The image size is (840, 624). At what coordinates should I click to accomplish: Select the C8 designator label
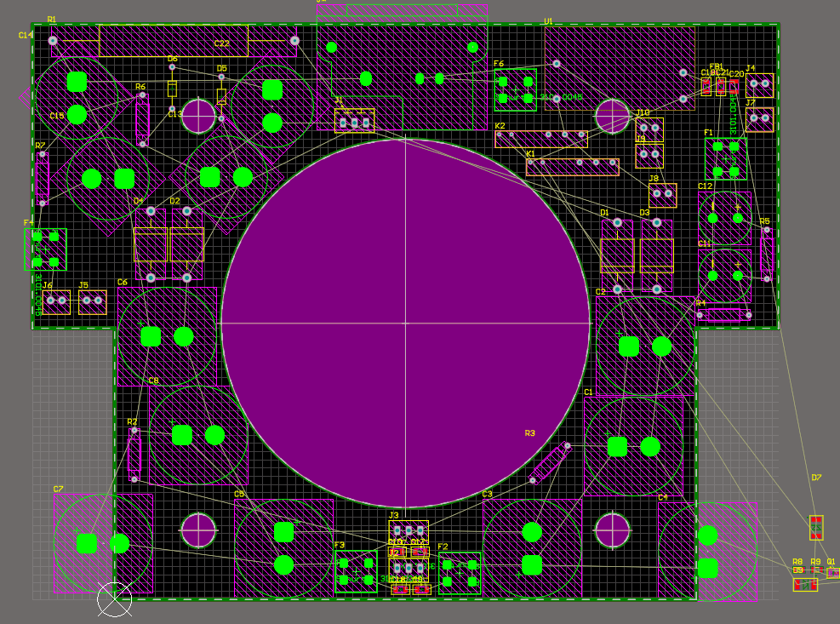click(154, 381)
